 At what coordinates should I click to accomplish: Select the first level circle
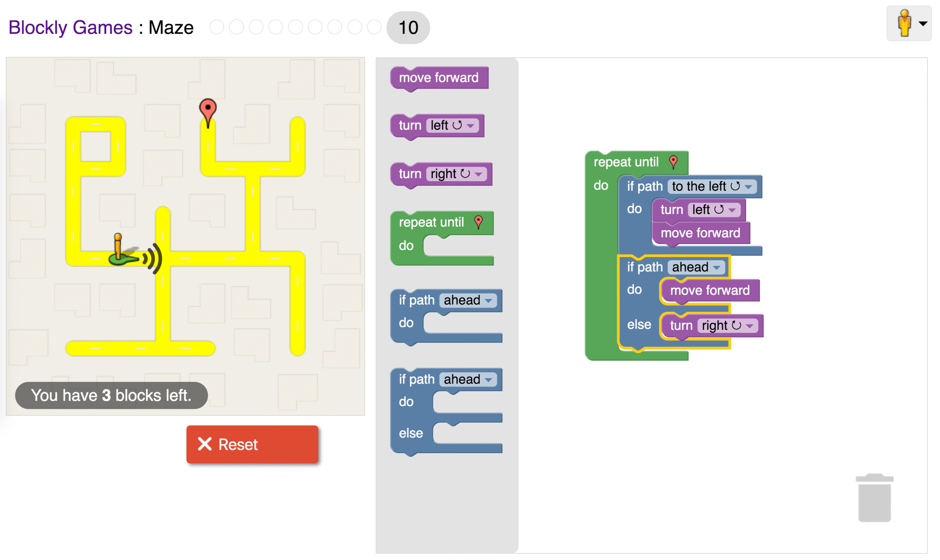tap(217, 27)
